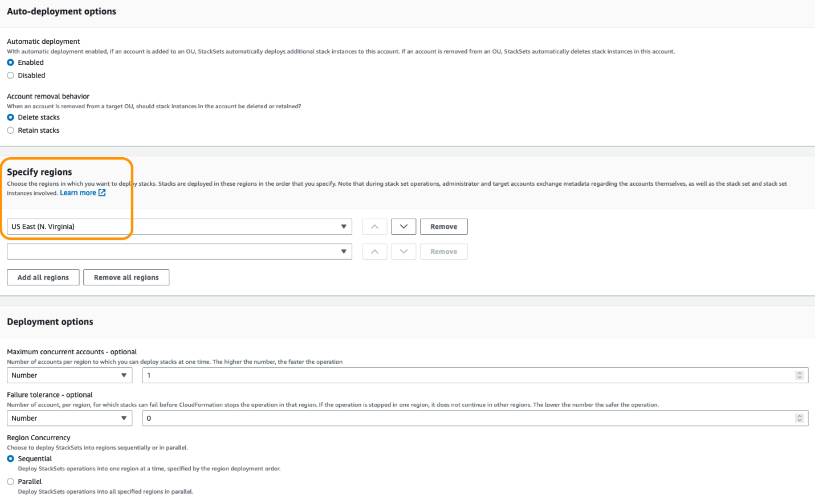Select Delete stacks removal behavior
The width and height of the screenshot is (815, 504).
click(10, 117)
